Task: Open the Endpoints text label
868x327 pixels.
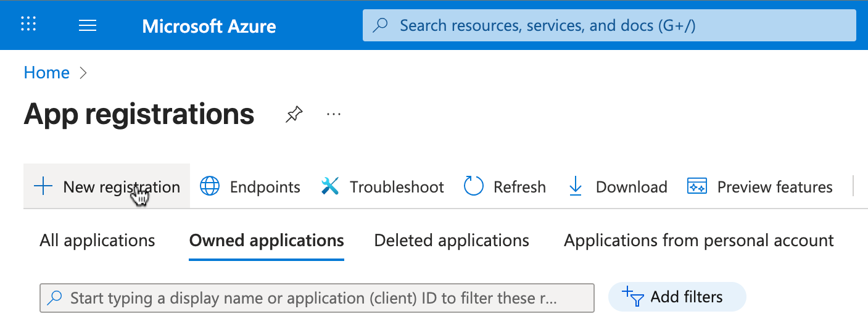Action: tap(265, 187)
